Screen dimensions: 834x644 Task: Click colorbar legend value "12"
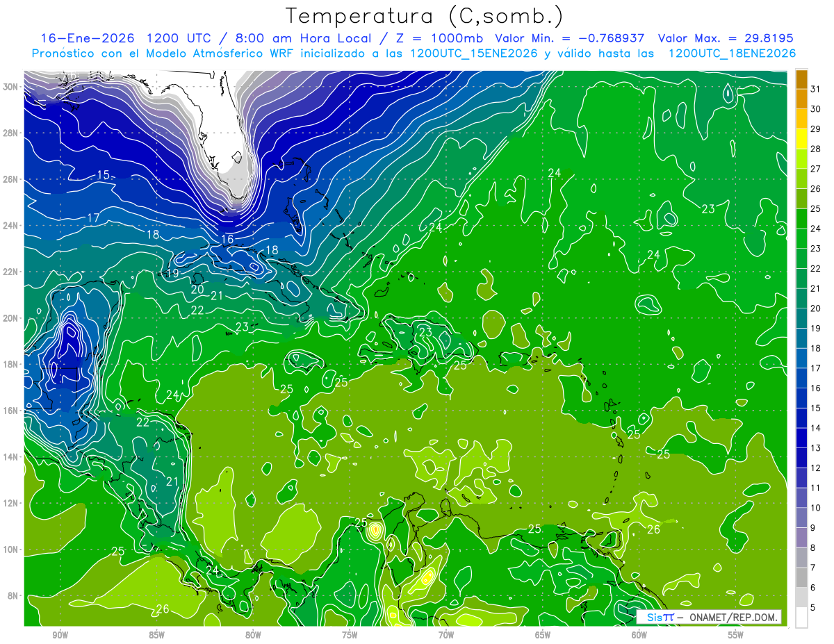(816, 468)
